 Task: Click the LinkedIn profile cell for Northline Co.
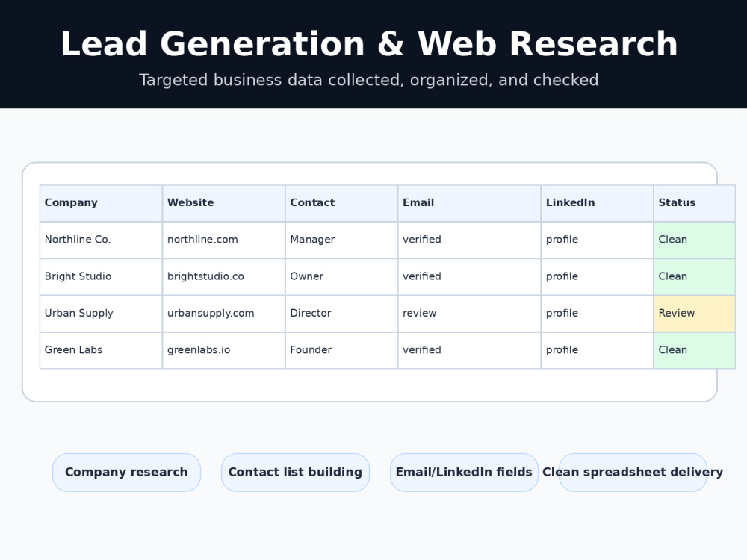tap(598, 240)
